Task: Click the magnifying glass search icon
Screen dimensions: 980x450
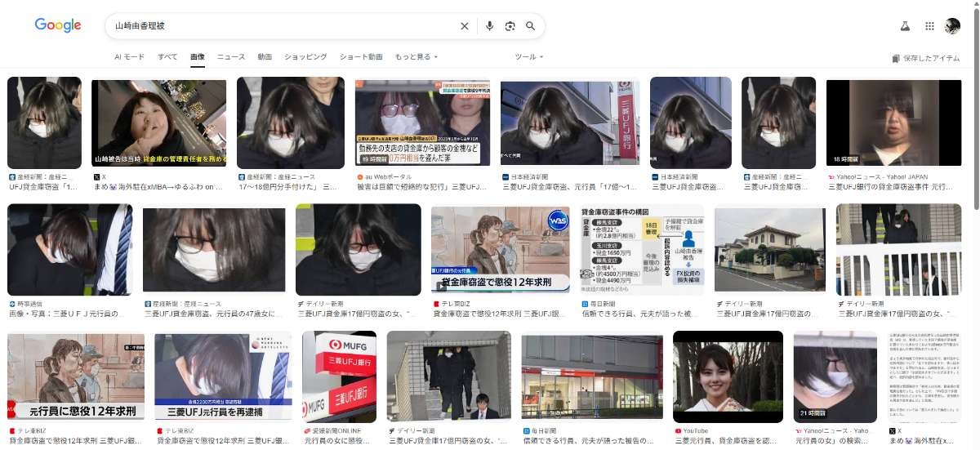Action: click(531, 26)
